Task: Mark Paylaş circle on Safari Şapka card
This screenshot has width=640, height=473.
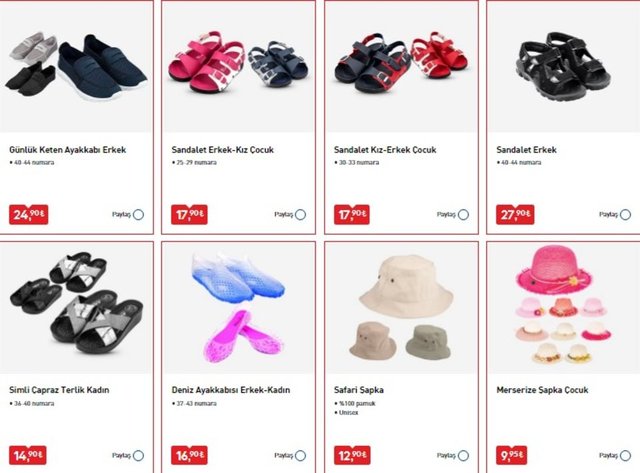Action: click(463, 455)
